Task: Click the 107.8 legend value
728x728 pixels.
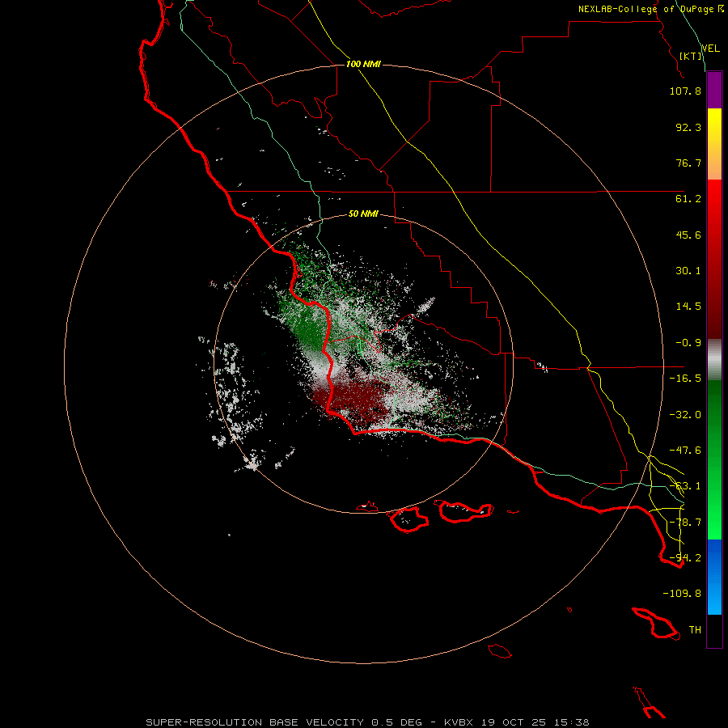Action: [685, 91]
